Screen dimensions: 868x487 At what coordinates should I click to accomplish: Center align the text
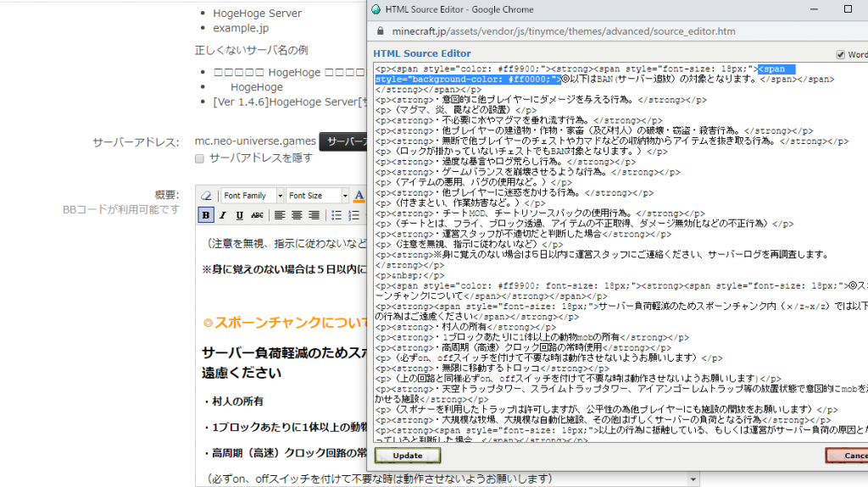coord(297,215)
